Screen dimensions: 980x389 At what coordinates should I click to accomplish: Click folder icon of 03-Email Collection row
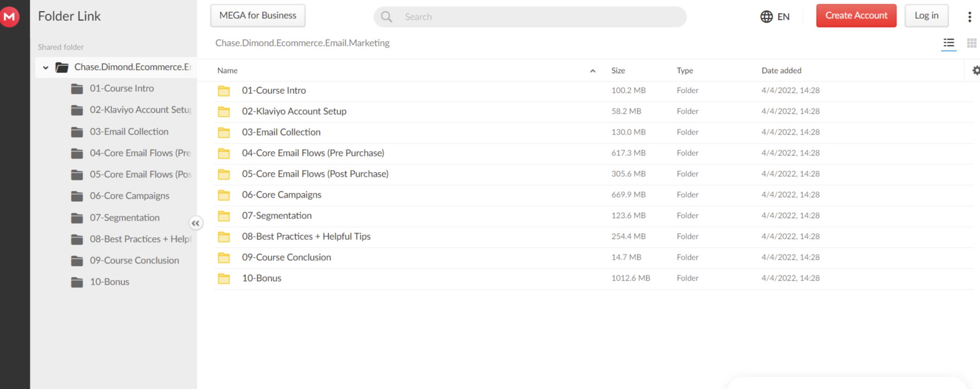point(224,132)
